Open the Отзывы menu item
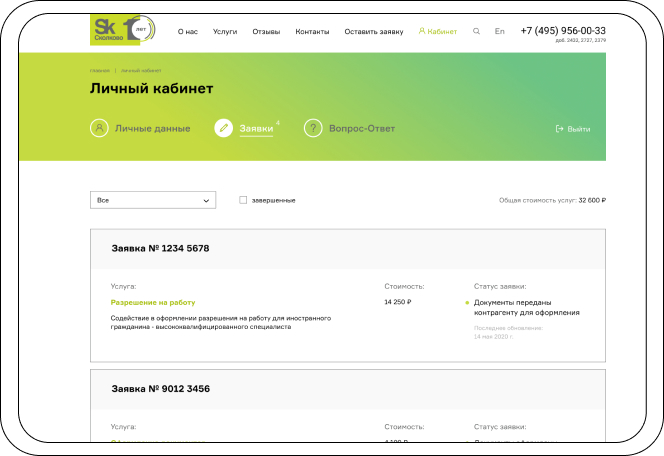Image resolution: width=664 pixels, height=456 pixels. point(266,32)
